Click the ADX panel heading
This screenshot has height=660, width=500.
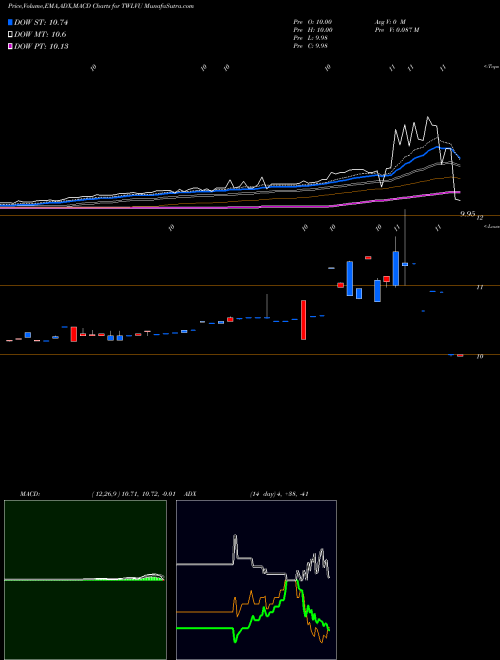click(x=190, y=494)
